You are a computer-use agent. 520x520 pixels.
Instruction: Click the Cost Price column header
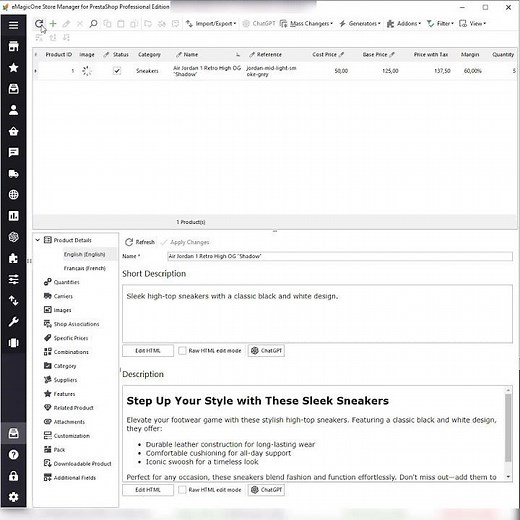tap(328, 54)
